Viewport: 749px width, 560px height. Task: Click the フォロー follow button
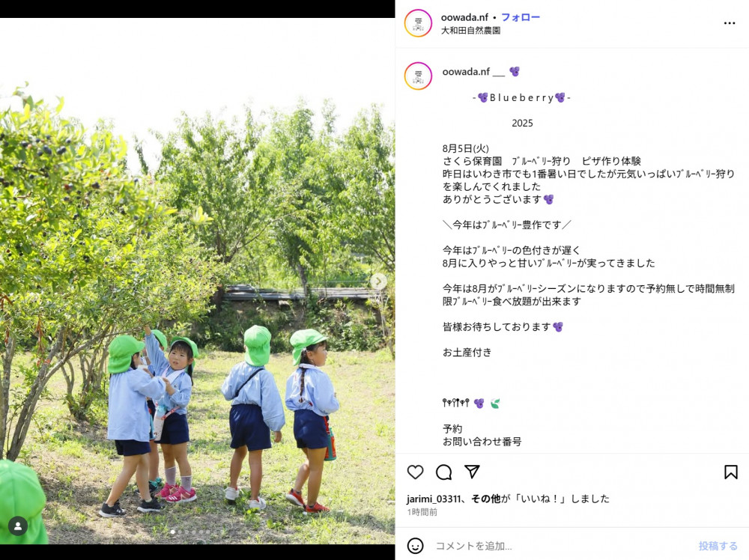(x=521, y=17)
